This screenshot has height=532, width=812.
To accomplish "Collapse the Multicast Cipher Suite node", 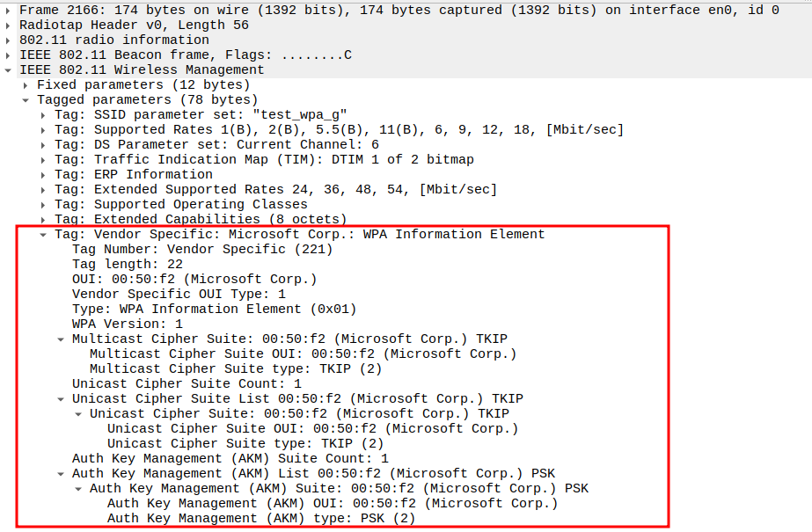I will [x=61, y=339].
